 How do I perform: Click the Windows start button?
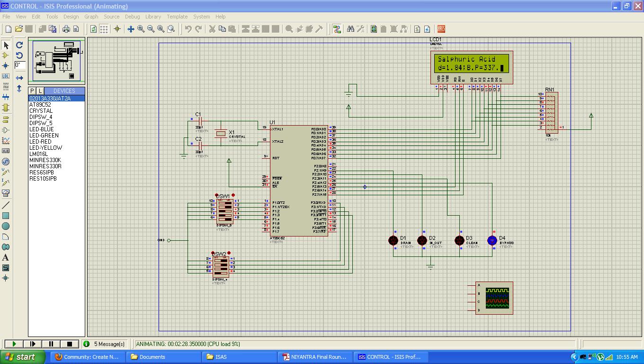(x=23, y=357)
